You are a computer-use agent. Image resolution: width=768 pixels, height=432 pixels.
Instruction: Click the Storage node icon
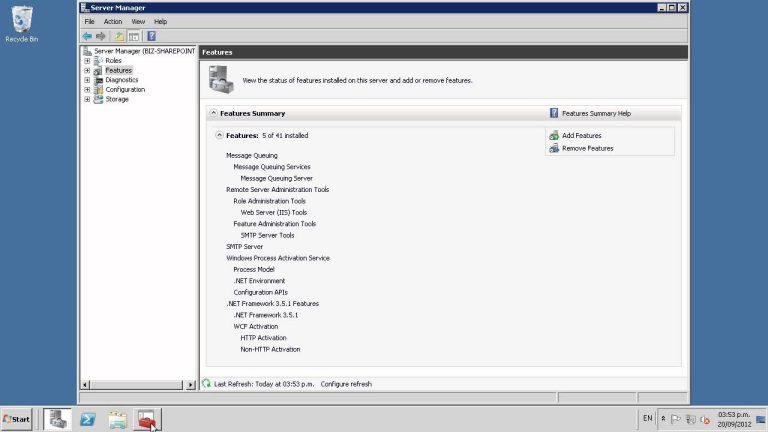(98, 99)
